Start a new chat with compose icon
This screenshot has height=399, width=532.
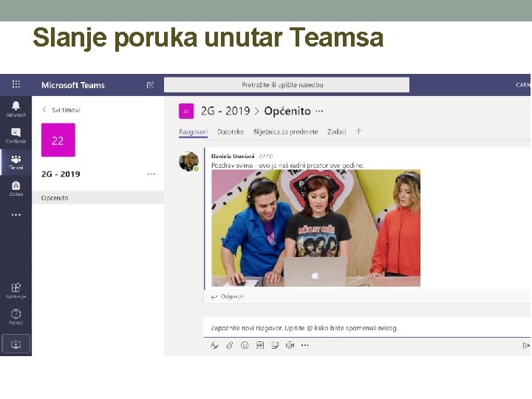click(x=150, y=85)
